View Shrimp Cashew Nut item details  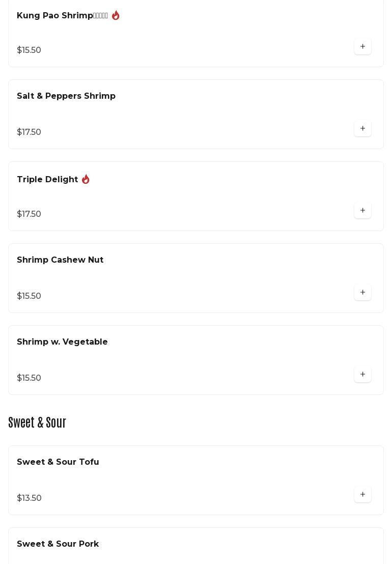coord(60,260)
